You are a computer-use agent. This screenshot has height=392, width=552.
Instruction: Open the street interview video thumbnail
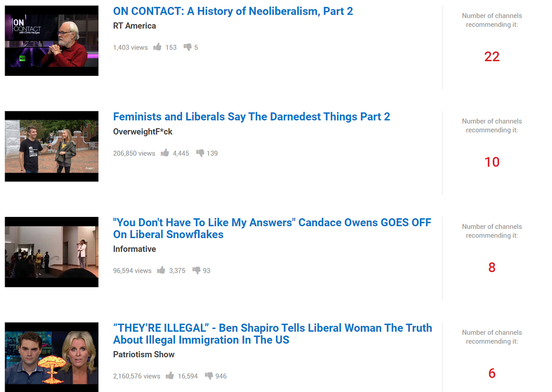pyautogui.click(x=52, y=146)
